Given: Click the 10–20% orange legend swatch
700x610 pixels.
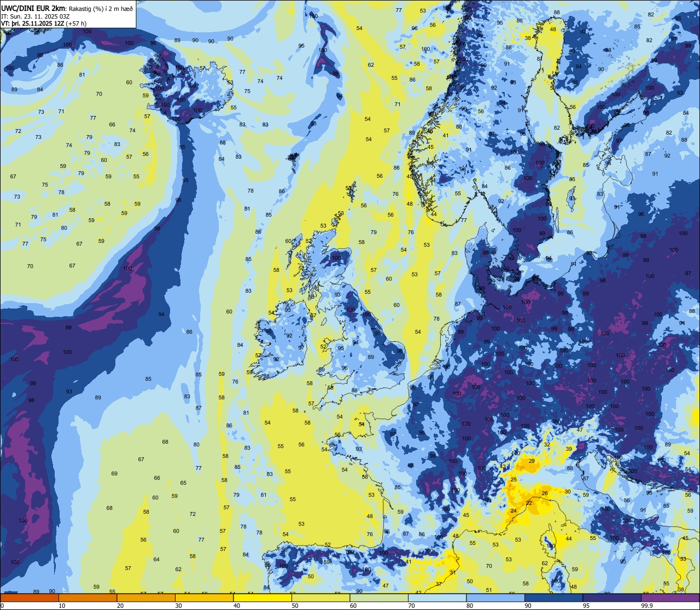Looking at the screenshot, I should pyautogui.click(x=87, y=597).
